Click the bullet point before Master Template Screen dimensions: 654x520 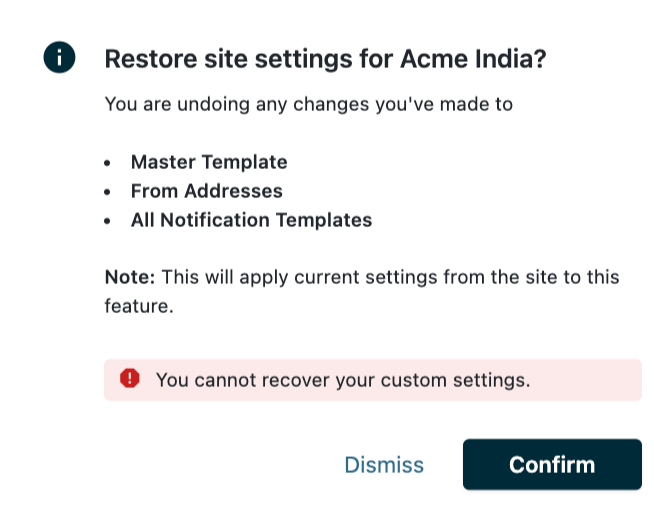pos(108,163)
